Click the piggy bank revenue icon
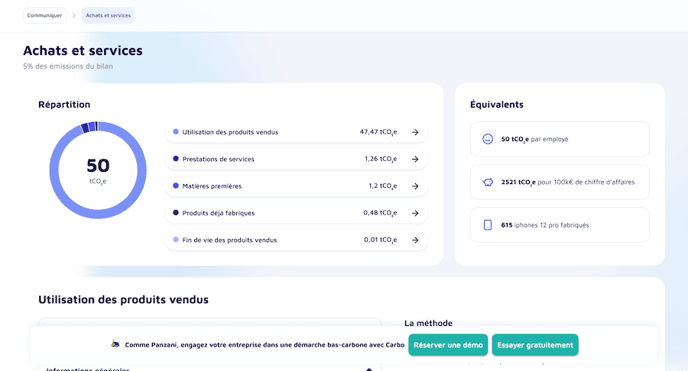 point(487,182)
